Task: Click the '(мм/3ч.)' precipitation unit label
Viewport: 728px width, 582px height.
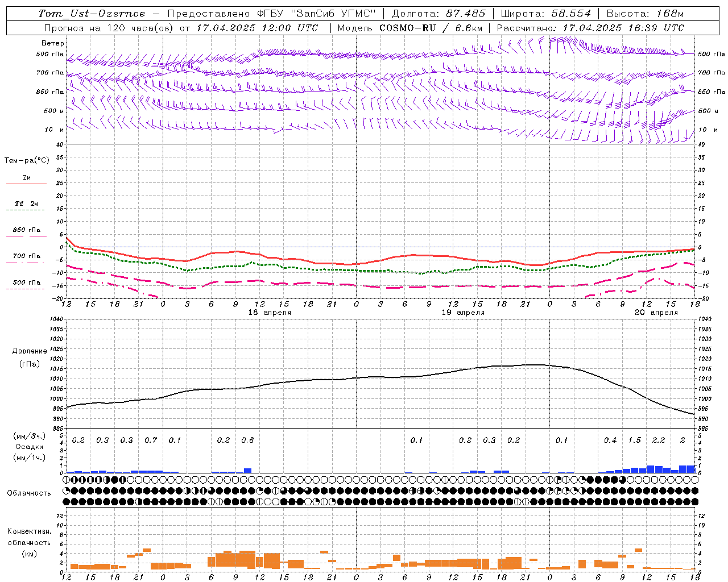Action: (x=29, y=436)
